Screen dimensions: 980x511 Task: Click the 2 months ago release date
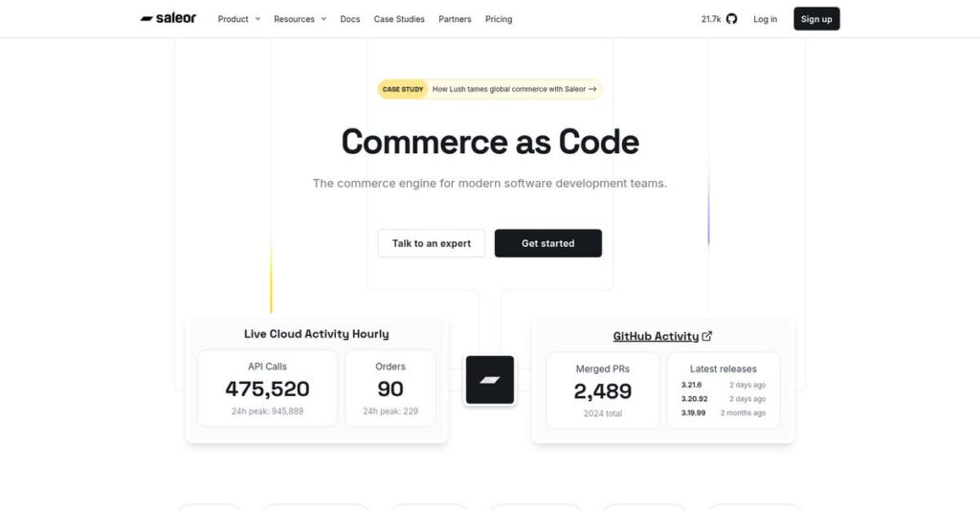[x=743, y=413]
